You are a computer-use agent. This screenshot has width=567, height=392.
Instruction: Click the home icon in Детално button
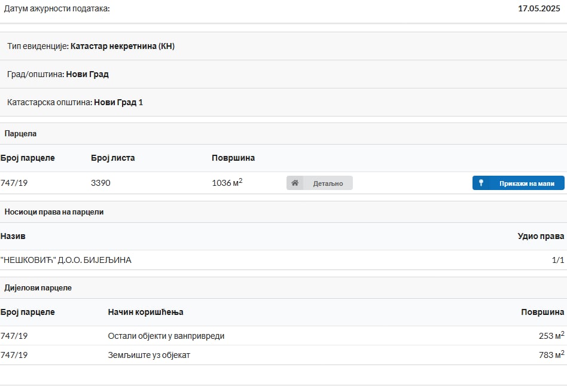click(x=295, y=183)
